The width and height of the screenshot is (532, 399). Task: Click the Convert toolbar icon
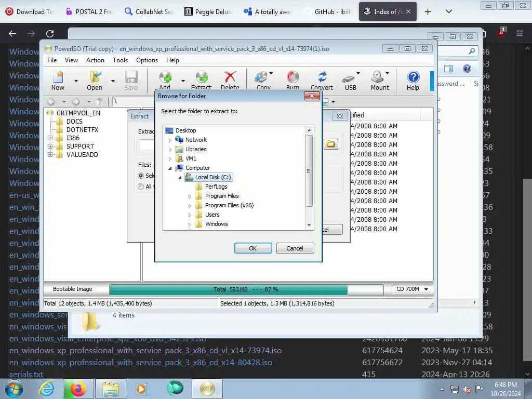[x=322, y=81]
